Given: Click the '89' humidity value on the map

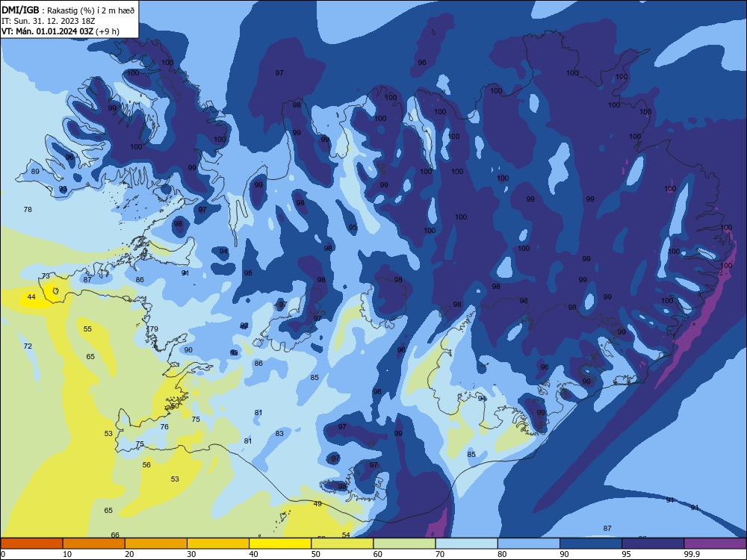Looking at the screenshot, I should [x=35, y=172].
